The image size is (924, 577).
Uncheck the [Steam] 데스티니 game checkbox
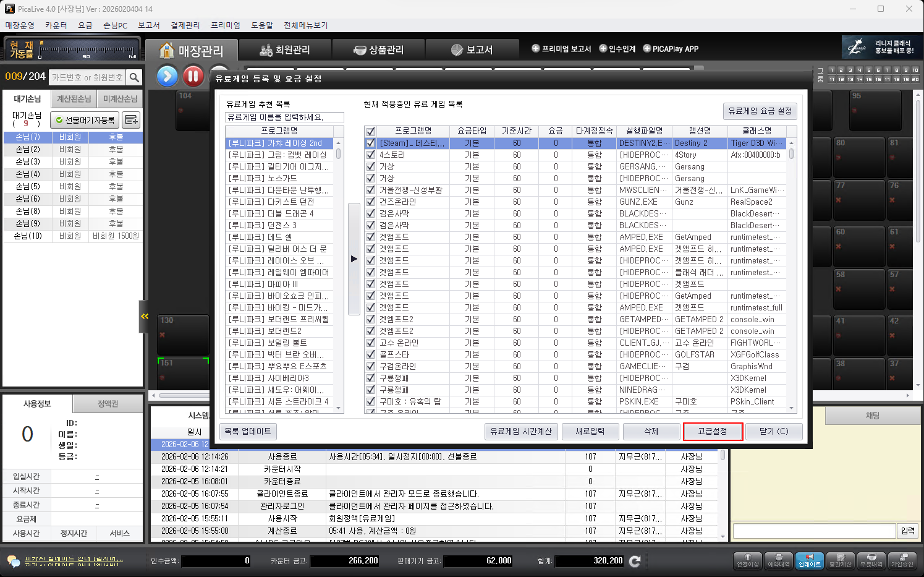coord(371,143)
